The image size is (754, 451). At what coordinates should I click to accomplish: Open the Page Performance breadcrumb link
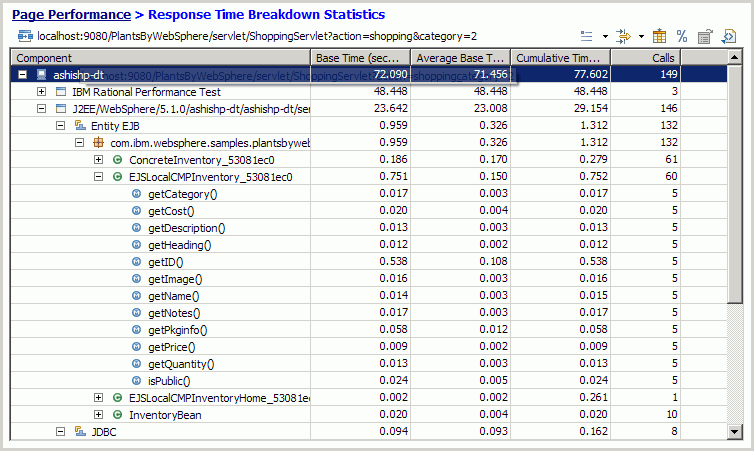[x=71, y=14]
